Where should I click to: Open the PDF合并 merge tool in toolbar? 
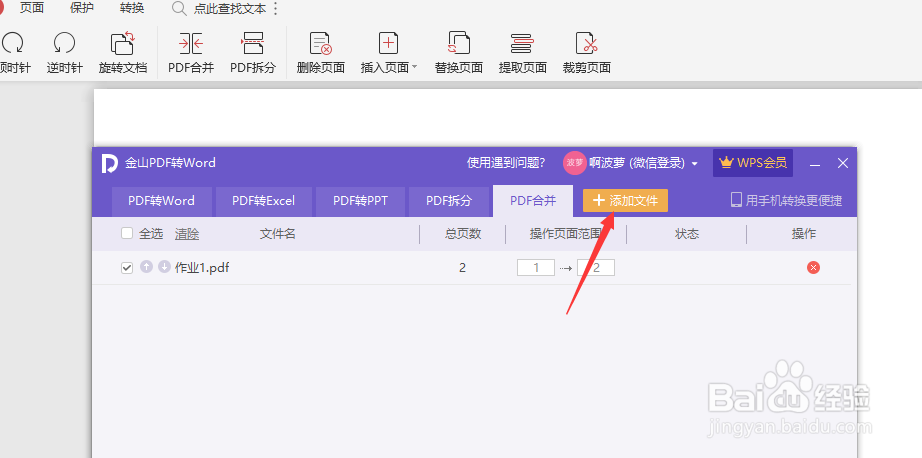click(x=191, y=52)
